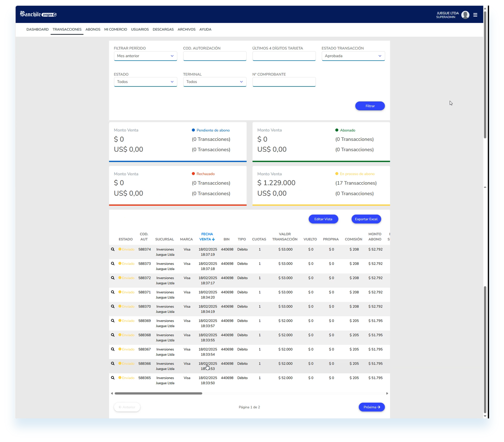Screen dimensions: 504x442
Task: Open the user profile avatar
Action: [x=465, y=15]
